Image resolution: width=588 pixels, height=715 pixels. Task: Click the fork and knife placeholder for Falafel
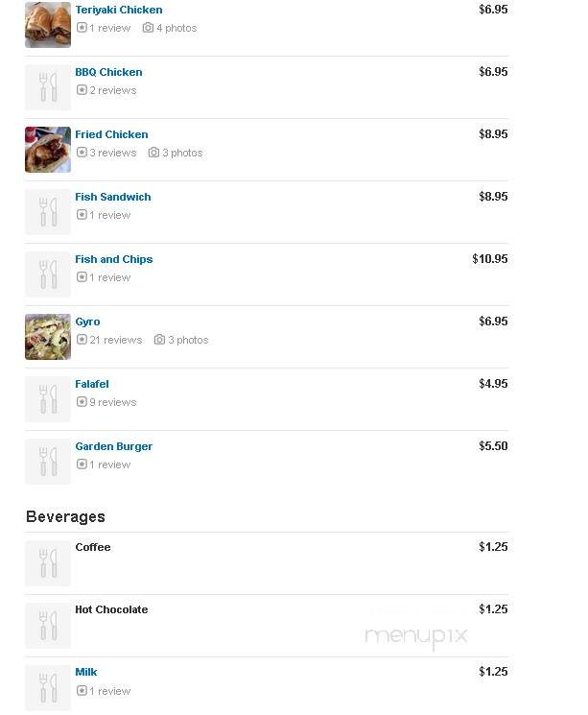48,399
